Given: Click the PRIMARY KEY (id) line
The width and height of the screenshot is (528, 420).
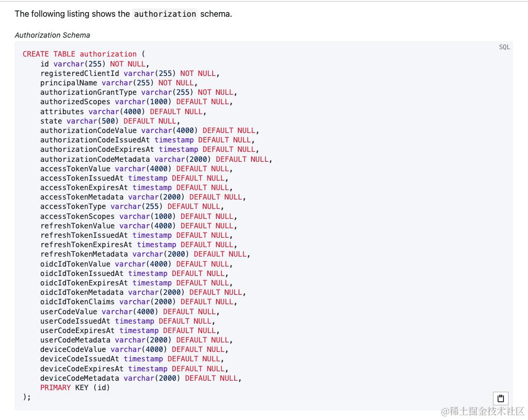Looking at the screenshot, I should click(75, 388).
